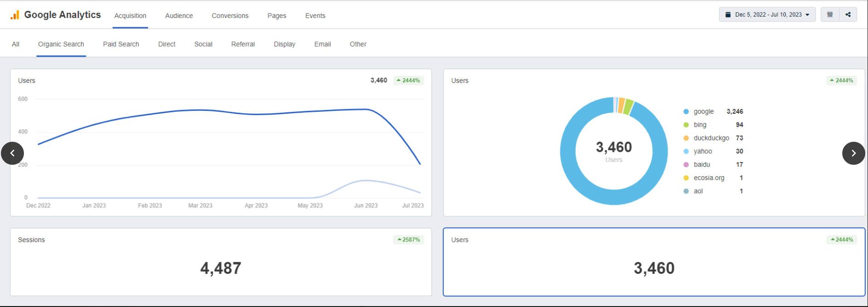
Task: Click the baidu legend color dot
Action: pyautogui.click(x=686, y=164)
